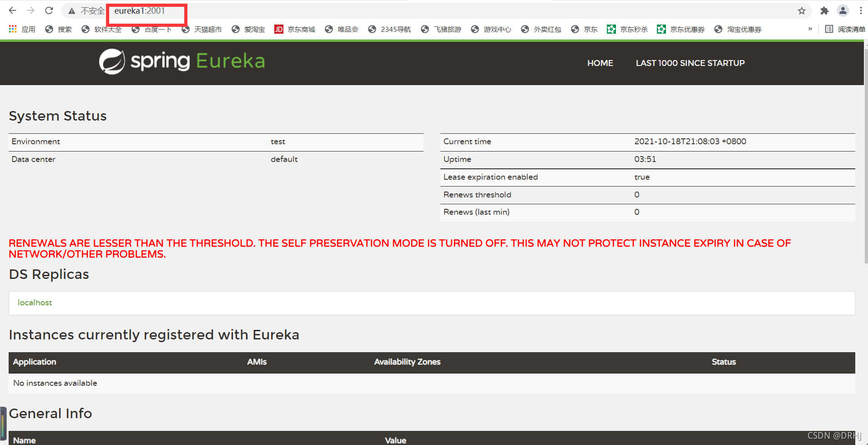Screen dimensions: 868x445
Task: Open the 京东优惠券 bookmark
Action: (x=681, y=29)
